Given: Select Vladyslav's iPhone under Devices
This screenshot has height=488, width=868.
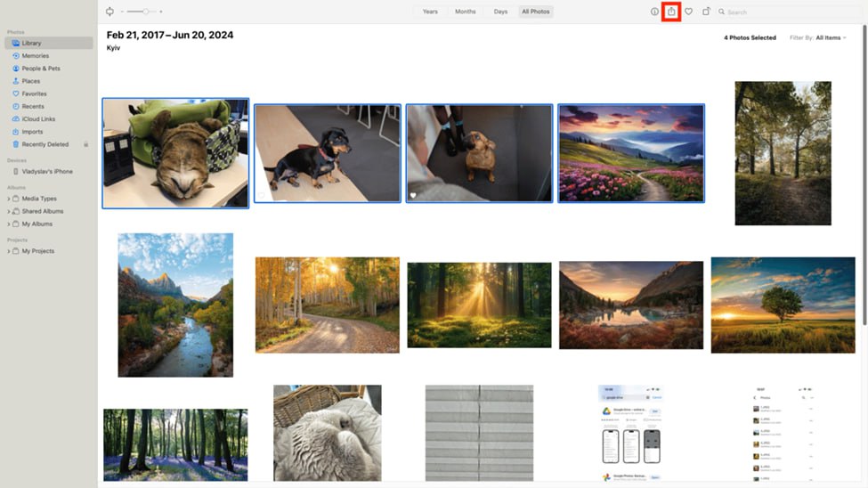Looking at the screenshot, I should [x=46, y=172].
